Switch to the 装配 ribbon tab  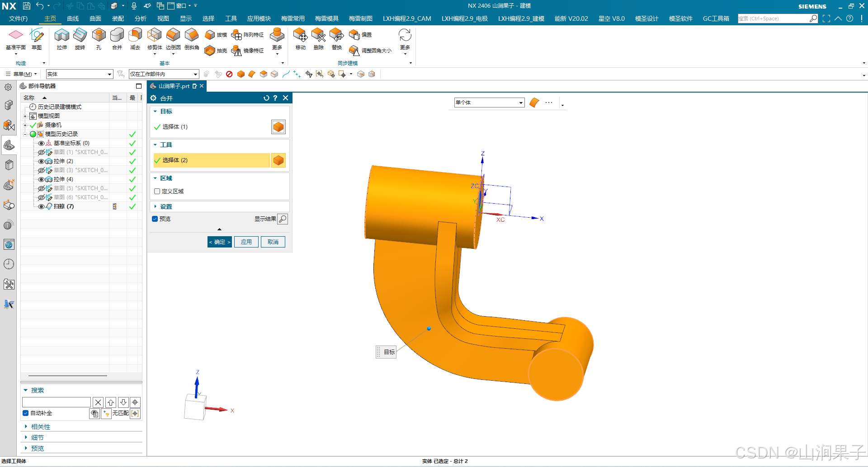pos(118,19)
